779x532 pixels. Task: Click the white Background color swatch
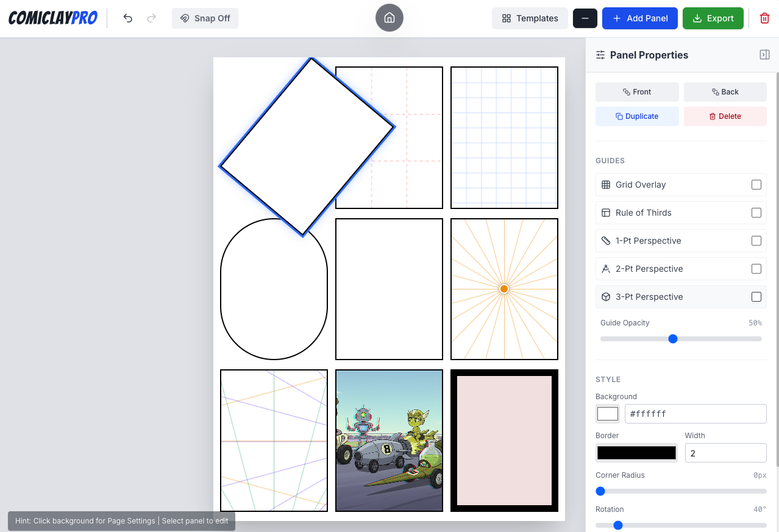pyautogui.click(x=608, y=414)
